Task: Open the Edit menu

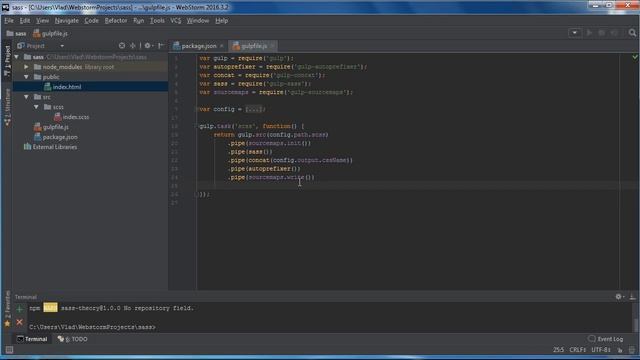Action: [25, 20]
